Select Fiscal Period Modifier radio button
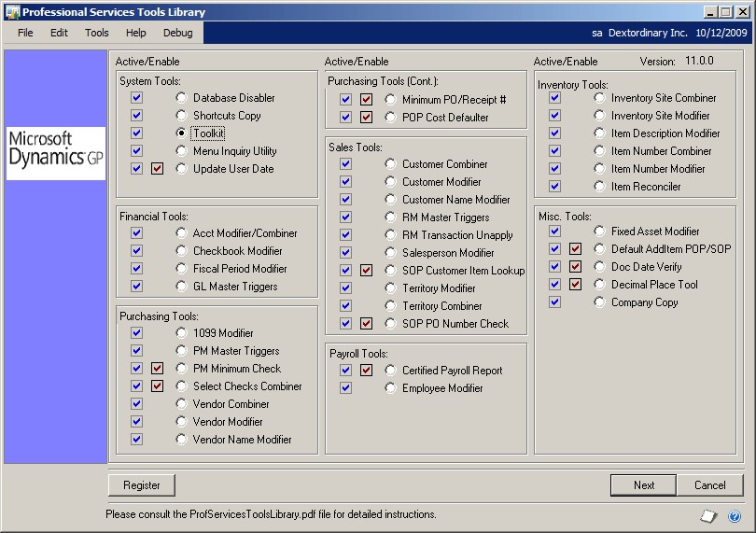Viewport: 756px width, 533px height. (x=181, y=269)
